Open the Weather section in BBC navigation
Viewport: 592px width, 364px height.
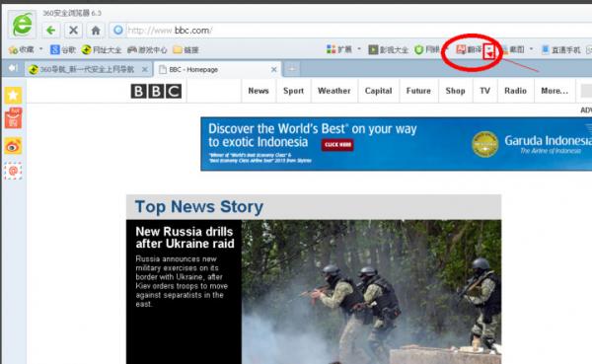pyautogui.click(x=334, y=91)
